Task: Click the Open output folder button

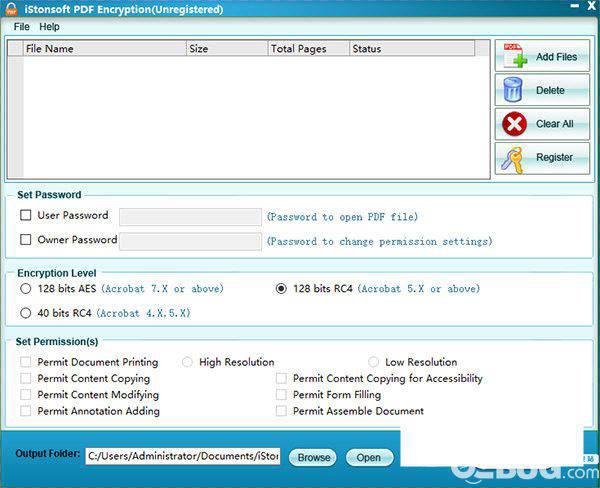Action: coord(368,457)
